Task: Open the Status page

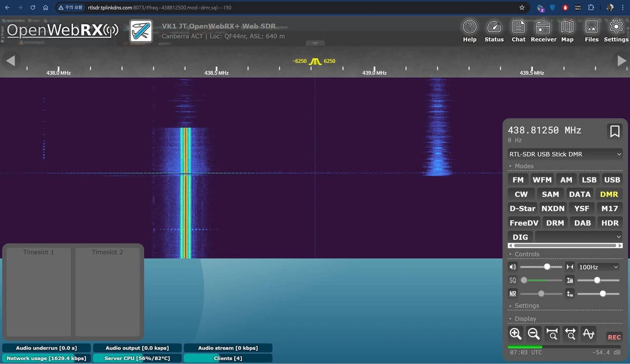Action: [493, 30]
